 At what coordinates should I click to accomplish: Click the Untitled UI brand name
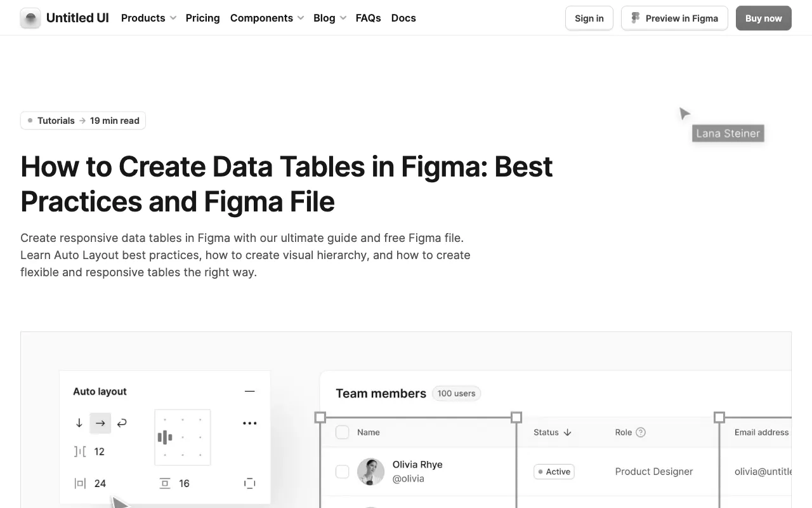coord(77,18)
